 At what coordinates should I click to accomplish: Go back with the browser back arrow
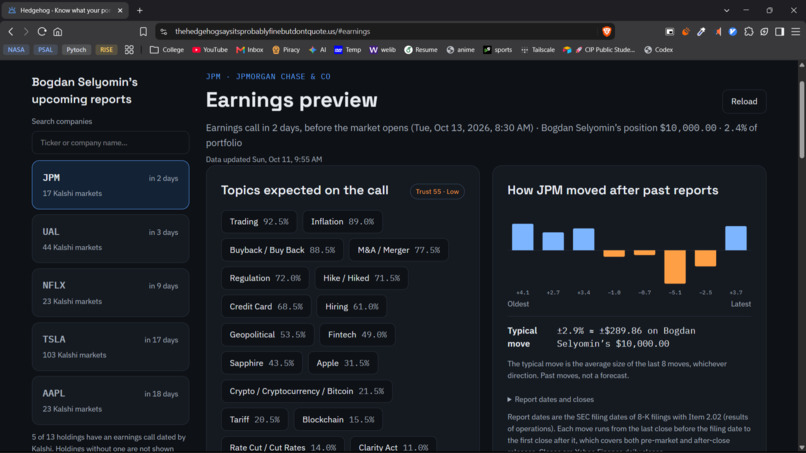tap(11, 31)
